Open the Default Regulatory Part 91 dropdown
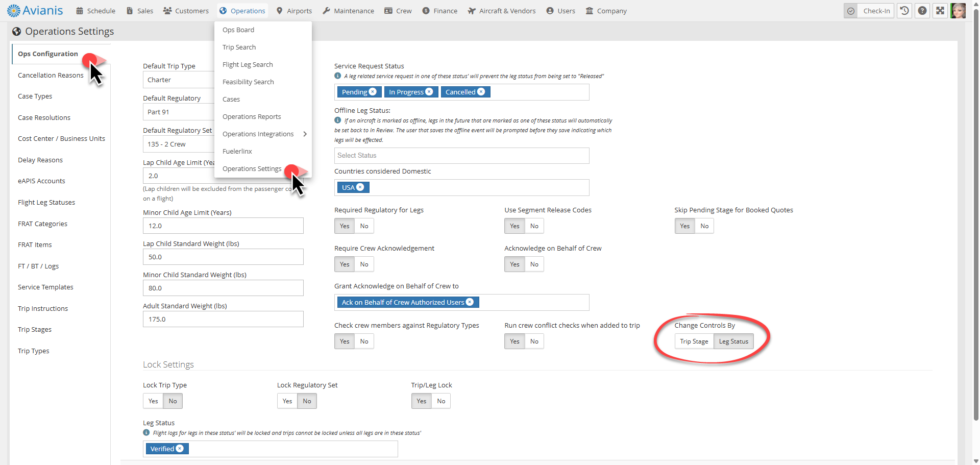The width and height of the screenshot is (980, 465). click(x=179, y=112)
